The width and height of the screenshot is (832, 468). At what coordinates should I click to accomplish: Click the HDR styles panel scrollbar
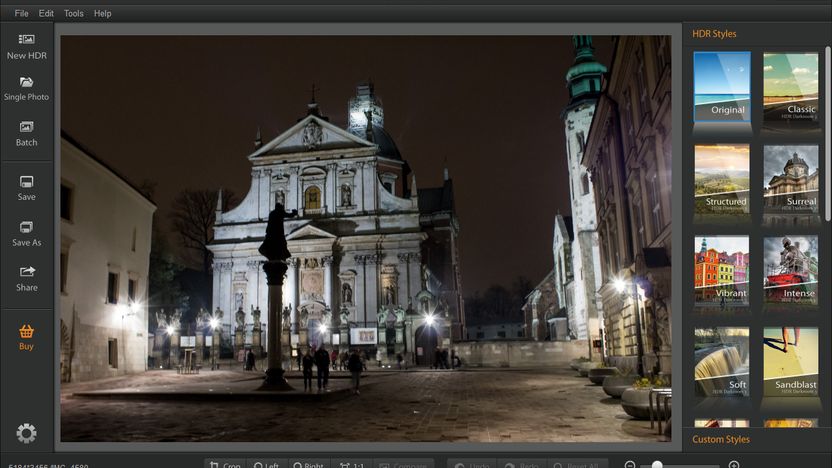click(x=828, y=133)
